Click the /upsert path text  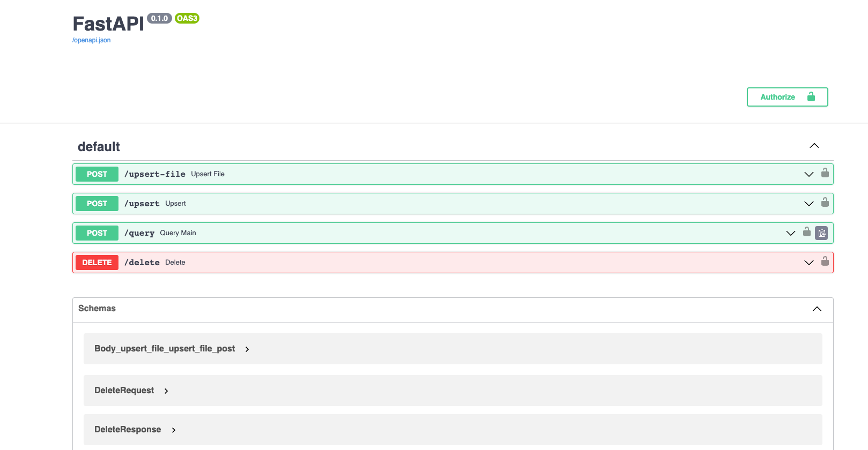[142, 204]
